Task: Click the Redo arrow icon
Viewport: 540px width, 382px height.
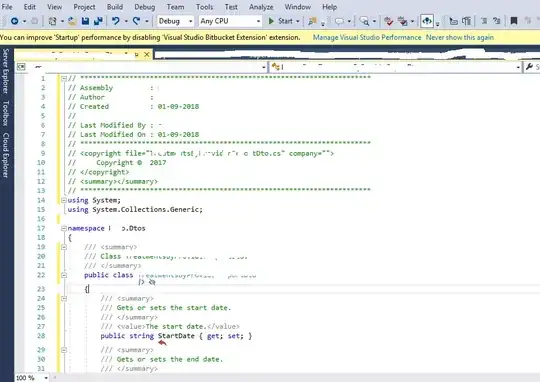Action: 137,21
